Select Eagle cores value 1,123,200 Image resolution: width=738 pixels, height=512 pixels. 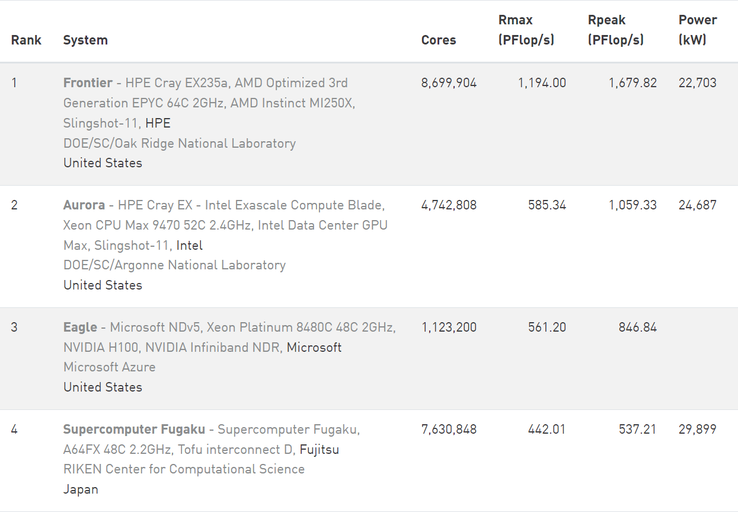(449, 327)
